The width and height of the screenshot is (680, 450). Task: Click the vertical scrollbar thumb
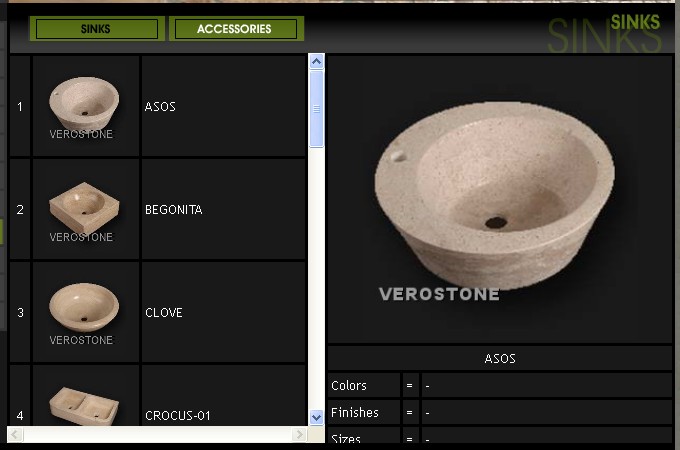[x=317, y=109]
